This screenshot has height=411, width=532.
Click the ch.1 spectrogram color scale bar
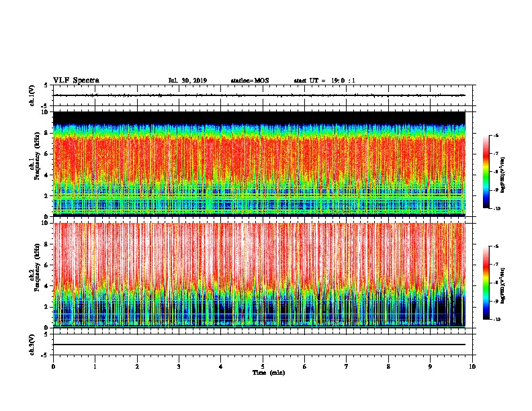click(x=486, y=172)
